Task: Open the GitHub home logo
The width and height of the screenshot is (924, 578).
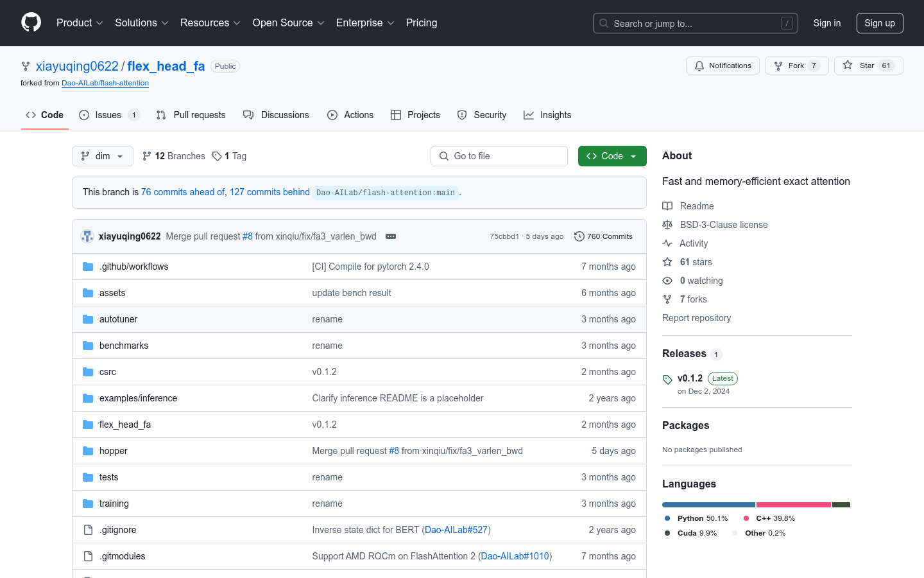Action: click(31, 22)
